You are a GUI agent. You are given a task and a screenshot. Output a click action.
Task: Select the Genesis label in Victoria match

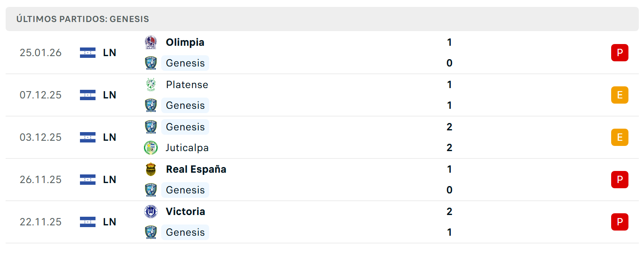click(185, 232)
